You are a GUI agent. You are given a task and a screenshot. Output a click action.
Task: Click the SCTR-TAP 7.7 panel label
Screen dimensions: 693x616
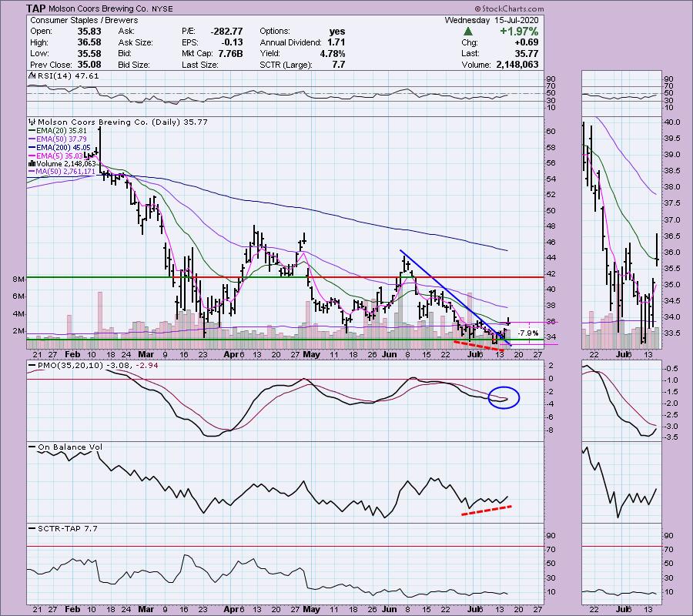tap(68, 528)
